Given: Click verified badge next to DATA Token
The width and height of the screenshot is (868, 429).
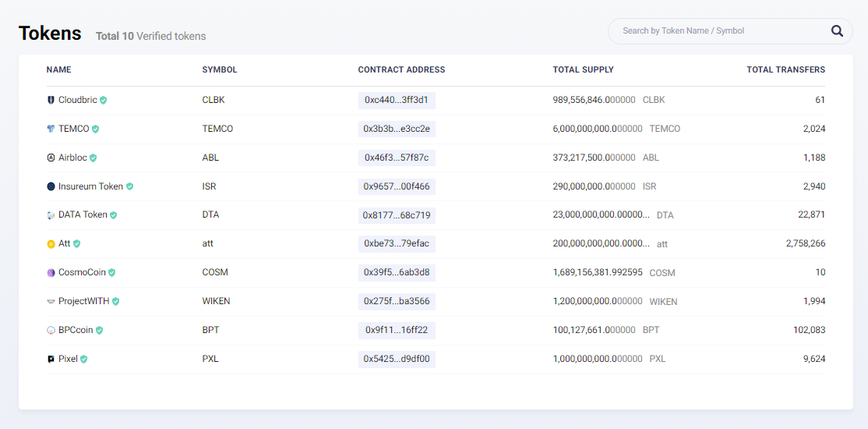Looking at the screenshot, I should tap(114, 215).
